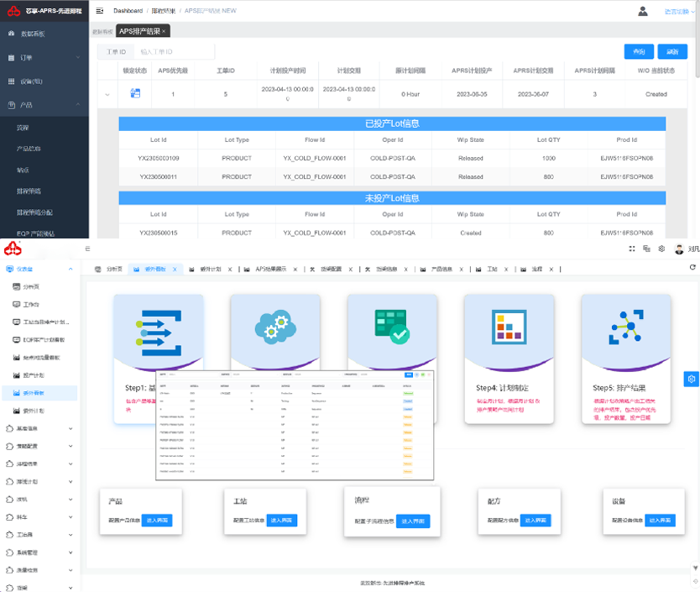Click red logo in bottom window
700x592 pixels.
click(13, 249)
